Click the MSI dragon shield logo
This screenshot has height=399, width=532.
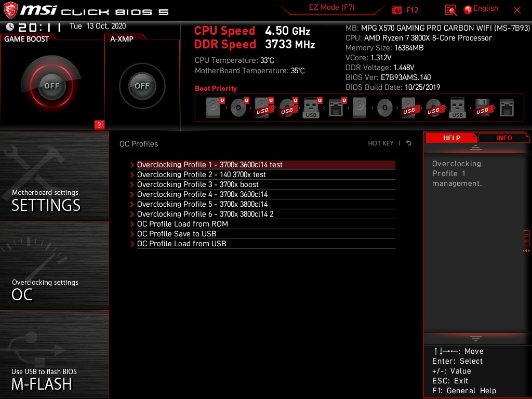pyautogui.click(x=10, y=10)
